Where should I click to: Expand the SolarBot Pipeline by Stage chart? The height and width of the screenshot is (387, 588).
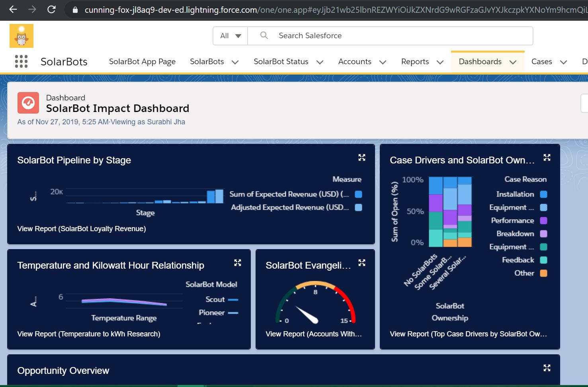coord(361,157)
